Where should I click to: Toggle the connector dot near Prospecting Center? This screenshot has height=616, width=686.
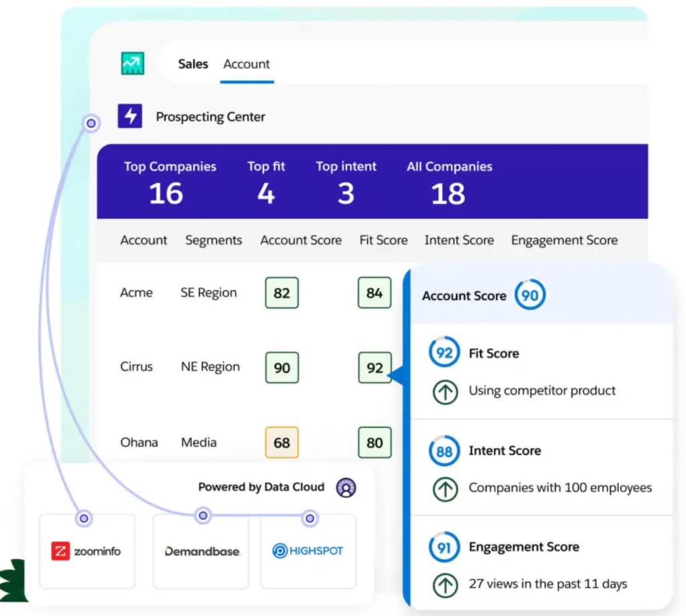pos(90,123)
